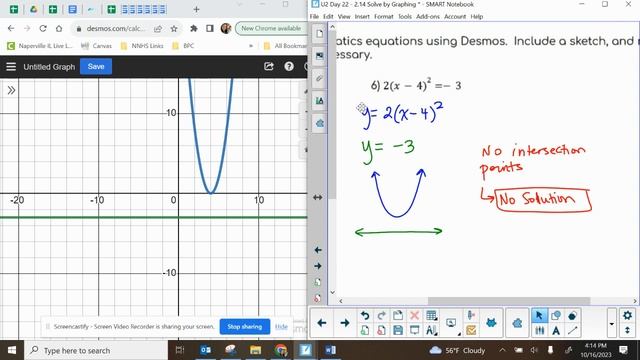The width and height of the screenshot is (640, 360).
Task: Open the Add-ons menu in SMART Notebook
Action: tap(428, 16)
